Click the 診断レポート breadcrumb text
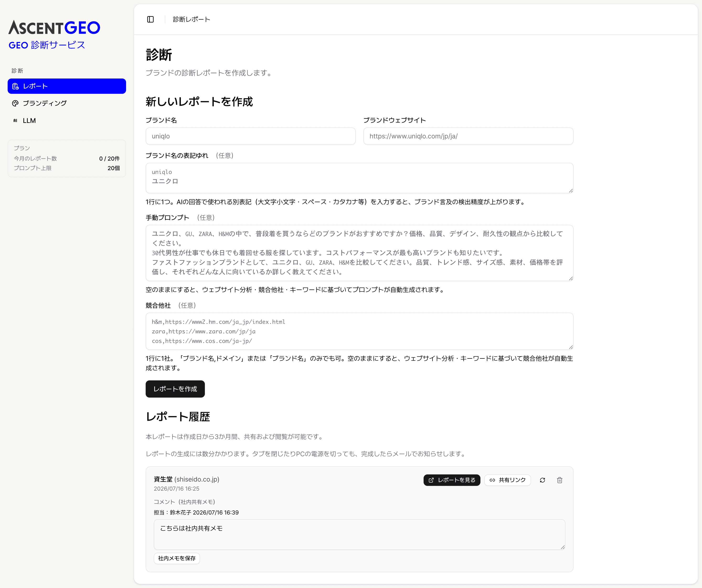Viewport: 702px width, 588px height. tap(191, 19)
